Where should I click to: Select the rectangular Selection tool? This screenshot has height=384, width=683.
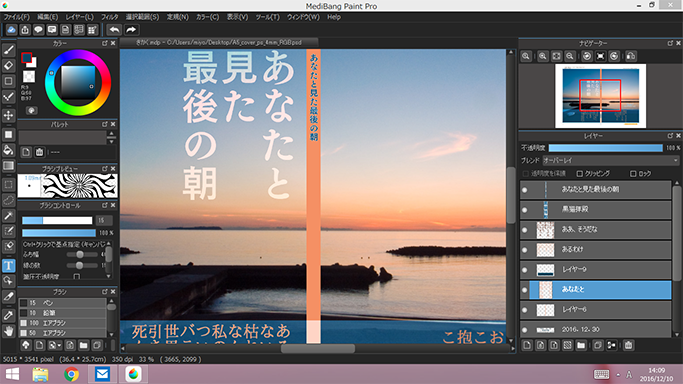point(9,185)
